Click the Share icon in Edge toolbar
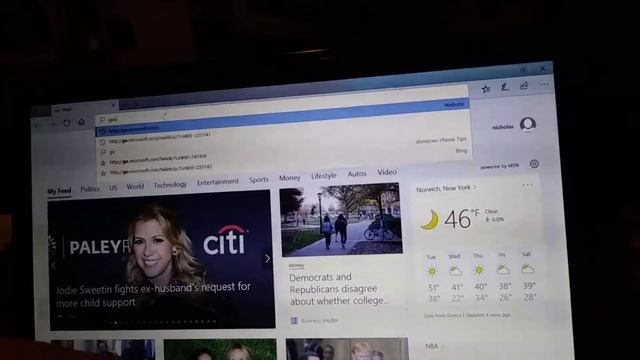The height and width of the screenshot is (360, 640). pyautogui.click(x=524, y=86)
